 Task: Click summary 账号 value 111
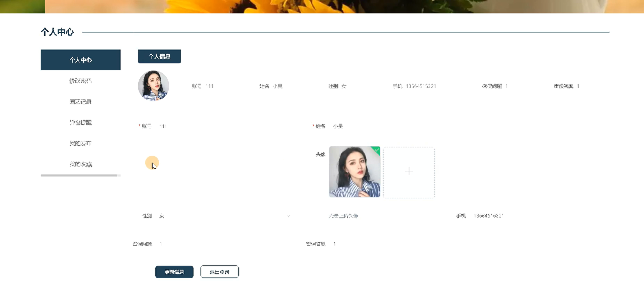[x=209, y=86]
